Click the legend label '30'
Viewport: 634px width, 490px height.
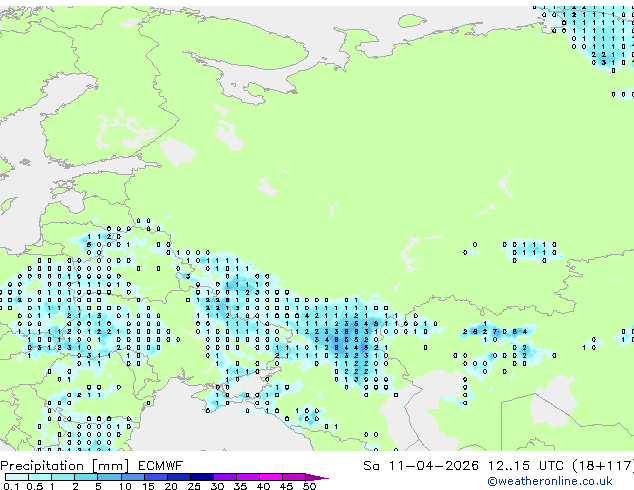217,486
